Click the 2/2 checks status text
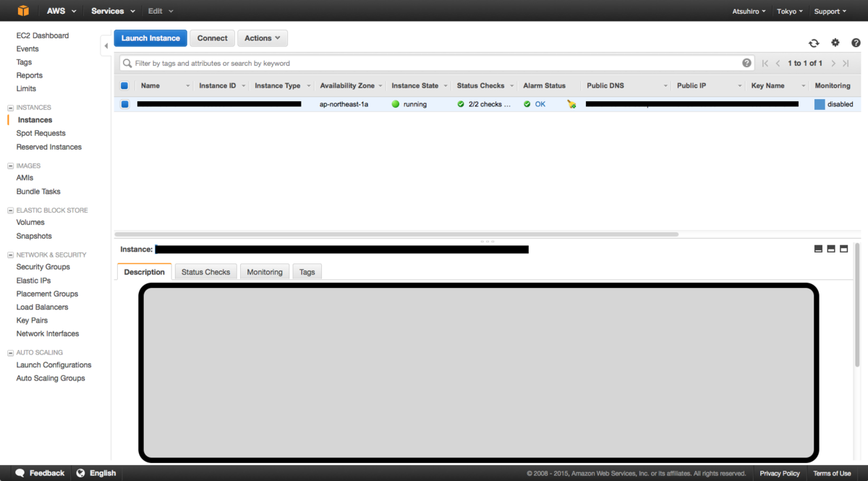This screenshot has width=868, height=481. coord(489,104)
